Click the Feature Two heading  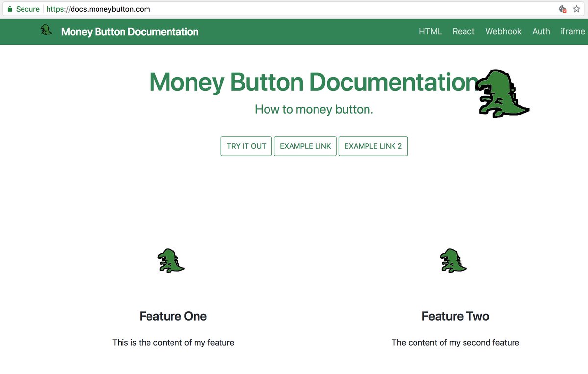455,316
